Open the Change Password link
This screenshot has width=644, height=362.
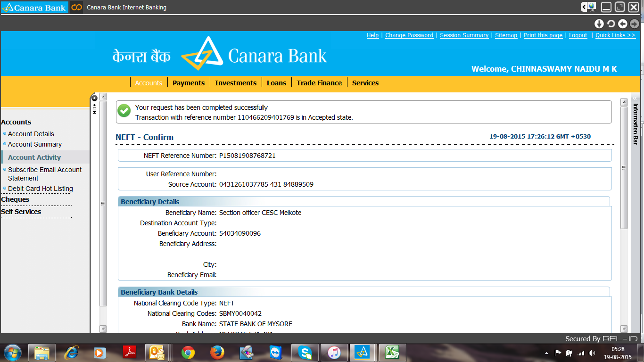pos(409,35)
